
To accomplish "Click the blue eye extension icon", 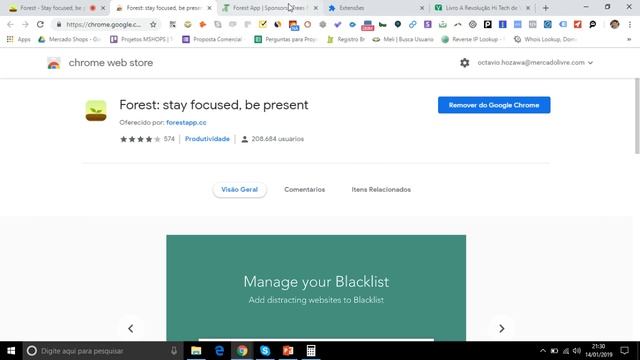I will tap(352, 24).
